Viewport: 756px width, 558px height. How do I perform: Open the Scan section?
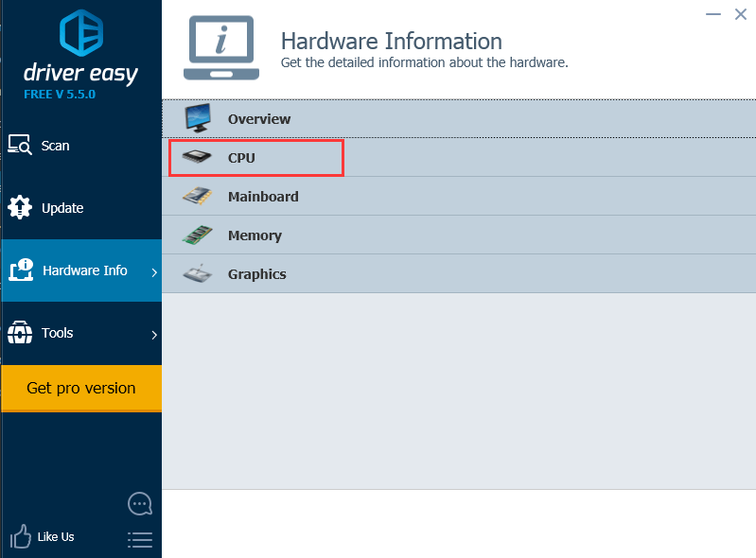(81, 146)
